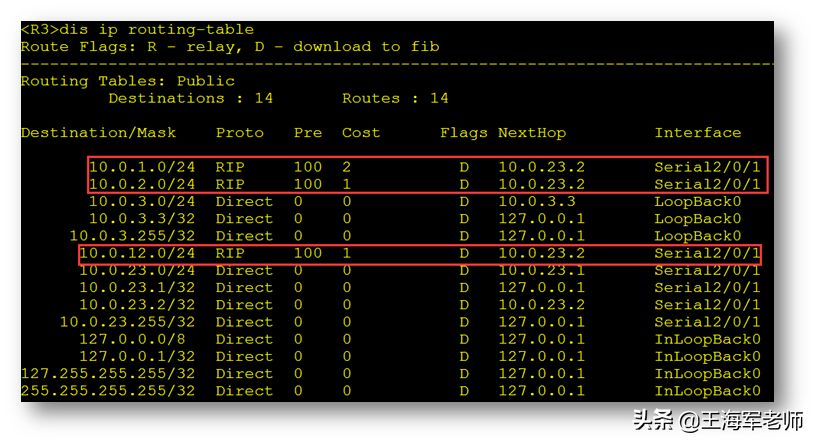816x444 pixels.
Task: Click the 'Pre' column header
Action: [x=308, y=133]
